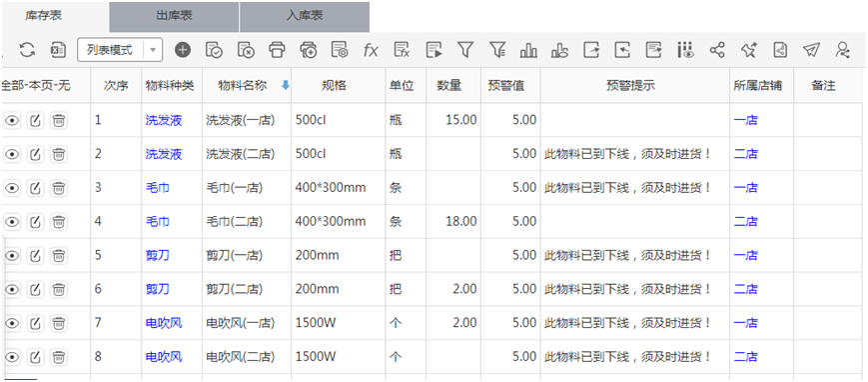This screenshot has height=382, width=868.
Task: Switch to the 库存表 tab
Action: pyautogui.click(x=54, y=16)
